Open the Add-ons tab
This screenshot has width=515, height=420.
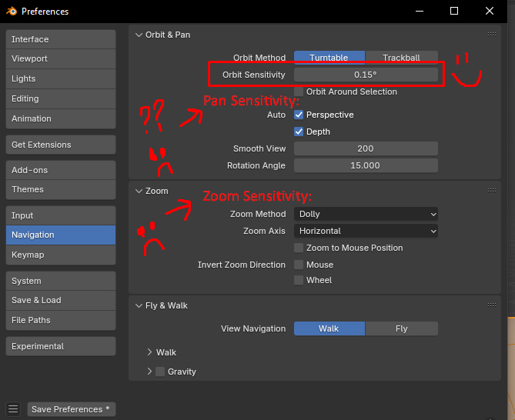[61, 170]
